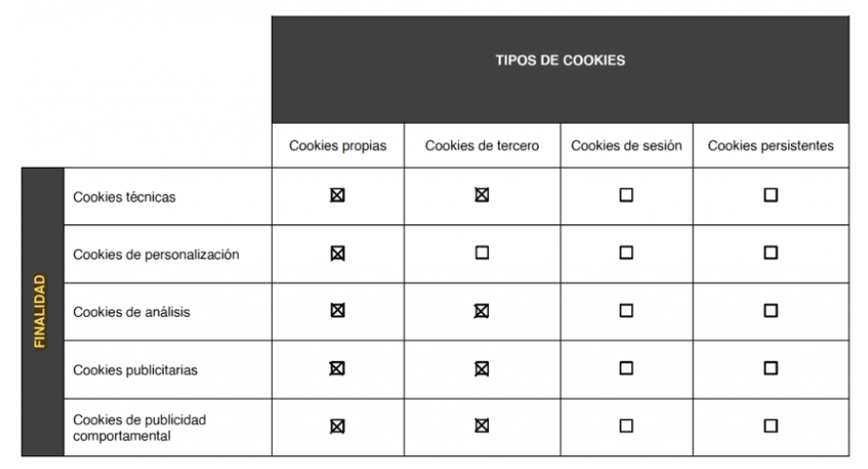Viewport: 868px width, 469px height.
Task: Click the FINALIDAD vertical label
Action: point(39,312)
